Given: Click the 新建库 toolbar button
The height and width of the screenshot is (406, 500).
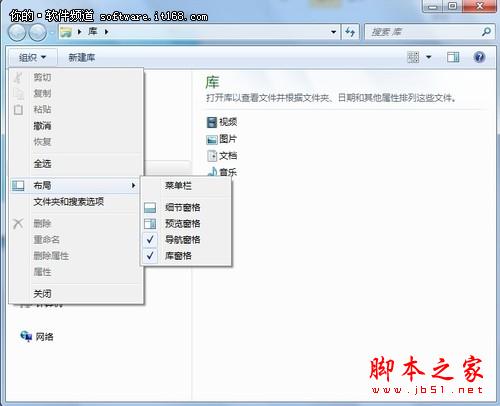Looking at the screenshot, I should 82,58.
